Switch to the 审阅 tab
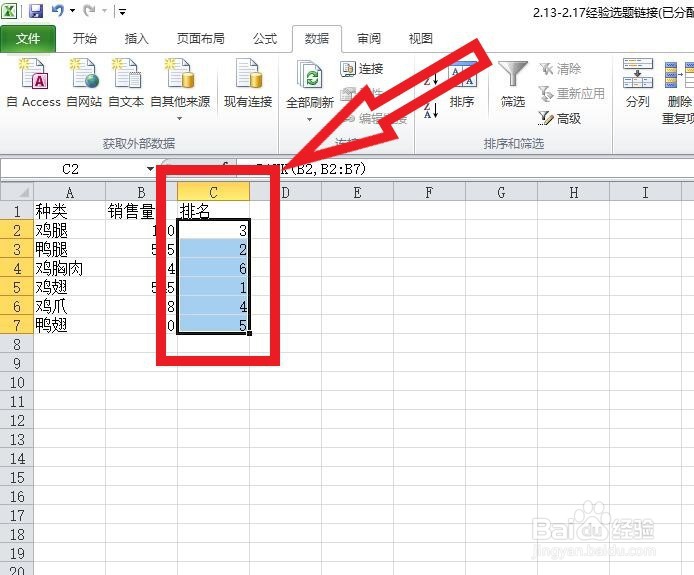The image size is (694, 575). 369,39
